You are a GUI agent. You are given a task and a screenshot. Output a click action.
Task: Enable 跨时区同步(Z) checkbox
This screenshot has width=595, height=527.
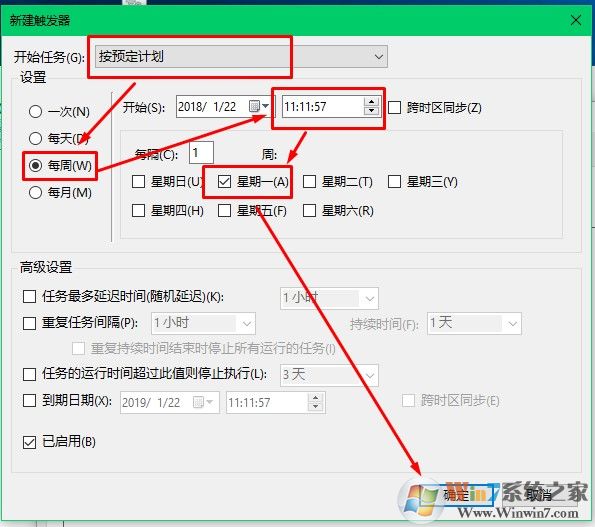point(395,107)
